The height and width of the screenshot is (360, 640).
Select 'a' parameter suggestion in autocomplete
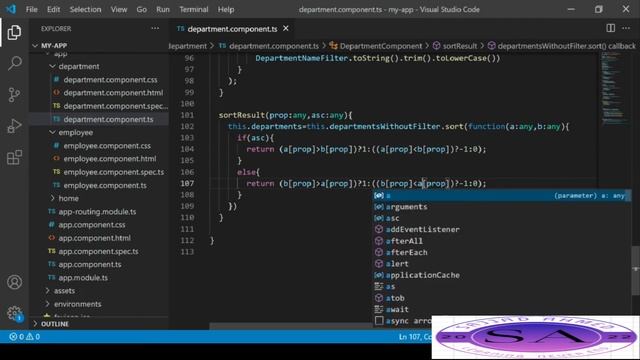click(x=502, y=196)
